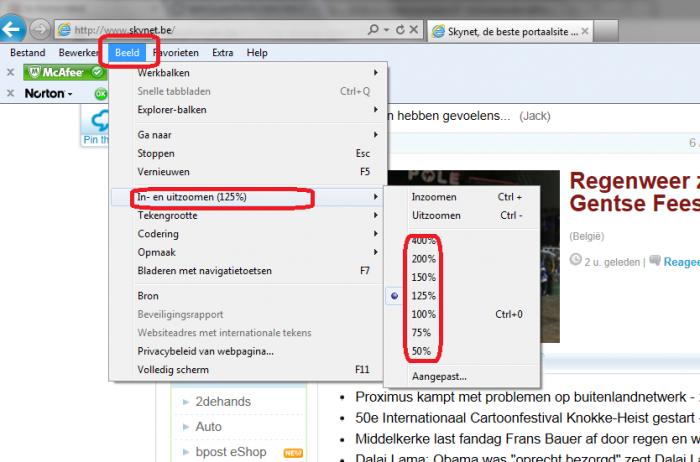
Task: Click the '(Jack)' author text
Action: pyautogui.click(x=535, y=116)
